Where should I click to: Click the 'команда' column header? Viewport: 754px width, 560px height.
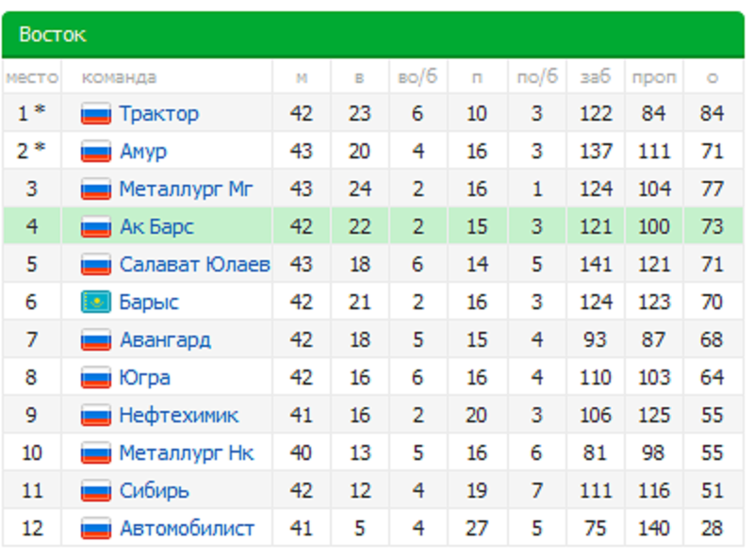pos(119,77)
